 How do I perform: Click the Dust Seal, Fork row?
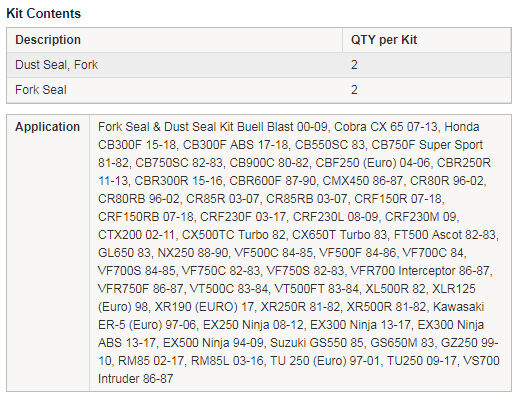(x=259, y=65)
